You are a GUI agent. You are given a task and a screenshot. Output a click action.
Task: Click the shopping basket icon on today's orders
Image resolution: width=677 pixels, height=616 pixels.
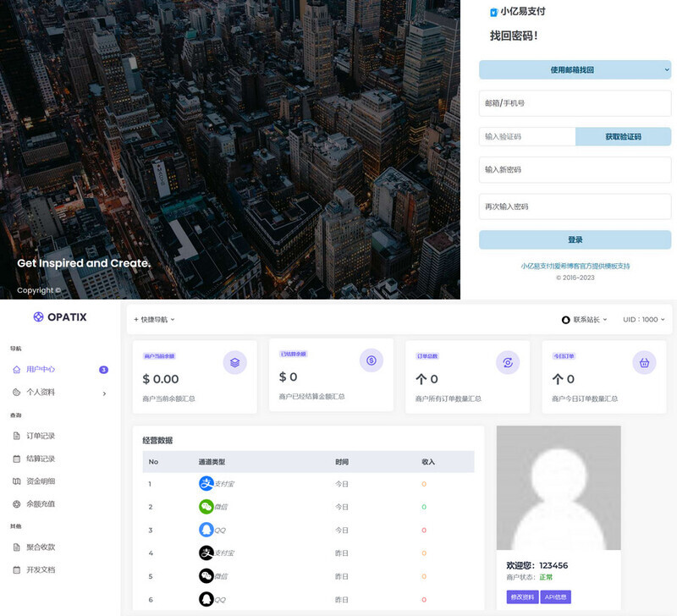[x=644, y=362]
